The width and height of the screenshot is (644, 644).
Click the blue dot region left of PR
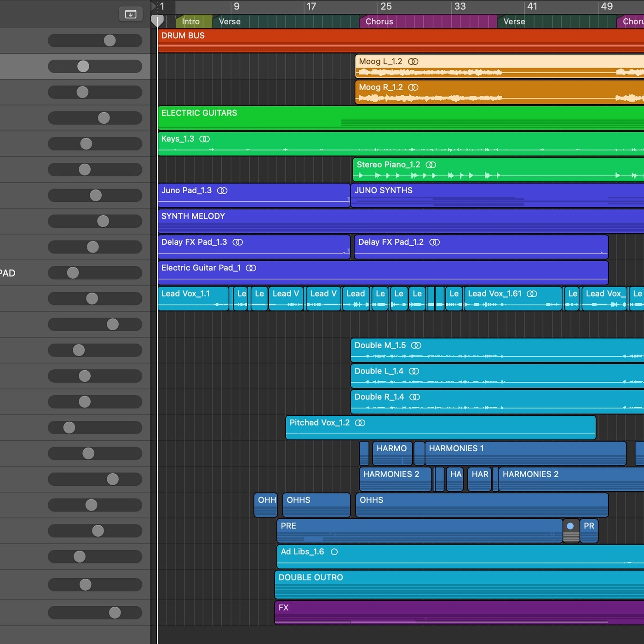(570, 526)
